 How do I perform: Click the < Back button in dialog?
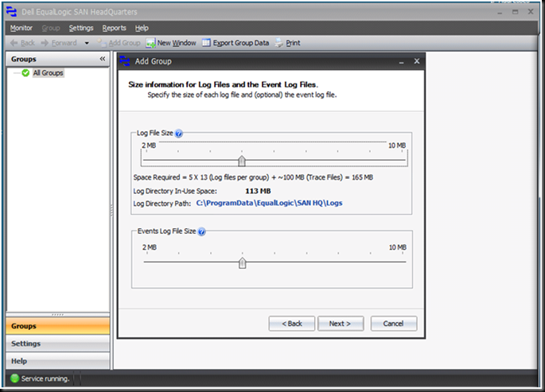coord(292,324)
